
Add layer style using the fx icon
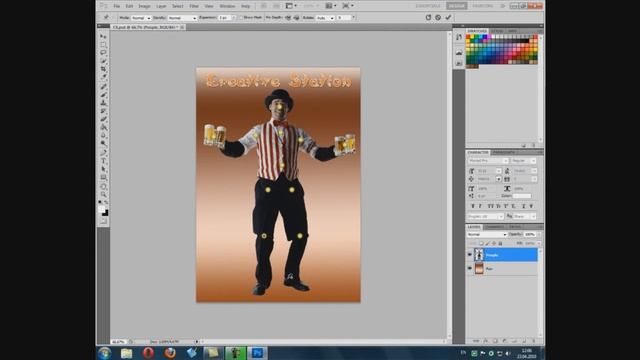[x=486, y=340]
